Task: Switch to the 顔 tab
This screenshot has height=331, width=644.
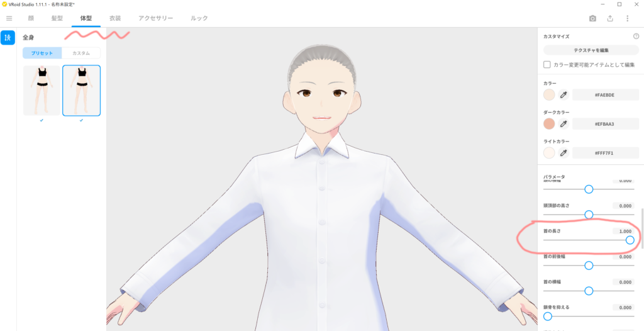Action: (31, 18)
